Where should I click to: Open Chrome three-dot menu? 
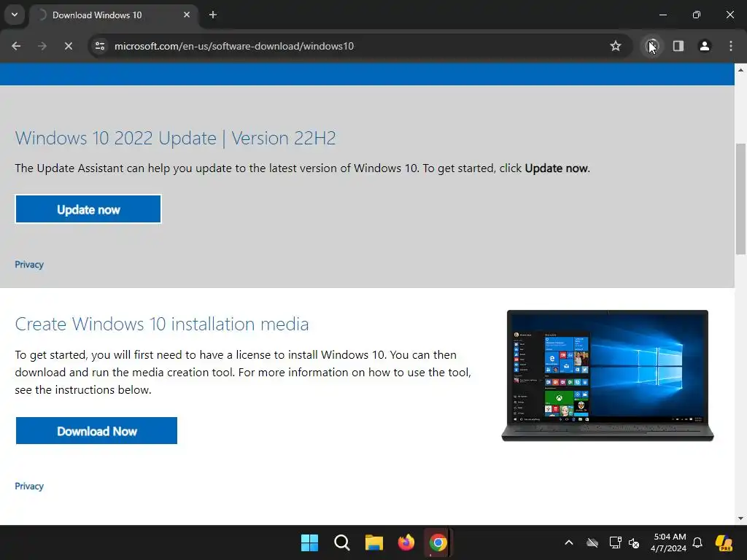(x=731, y=46)
